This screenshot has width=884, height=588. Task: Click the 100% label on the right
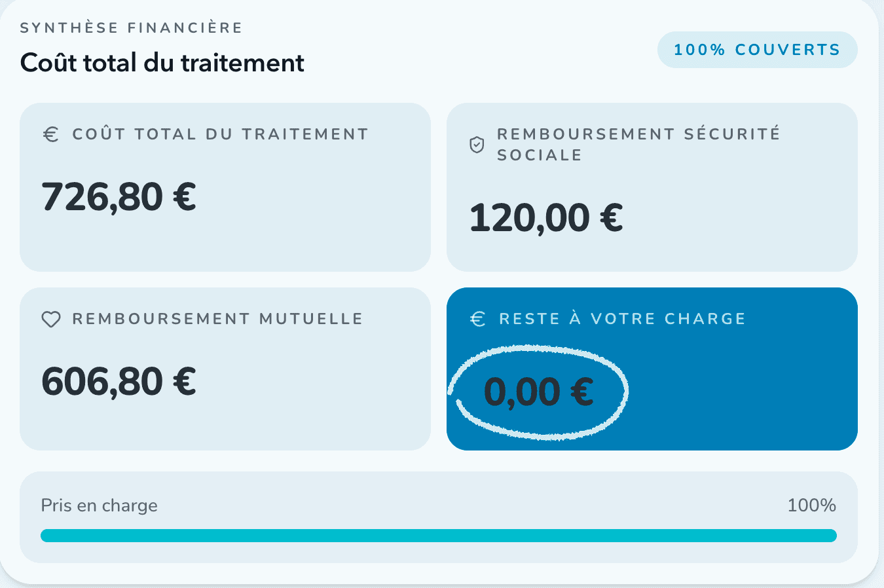point(812,505)
